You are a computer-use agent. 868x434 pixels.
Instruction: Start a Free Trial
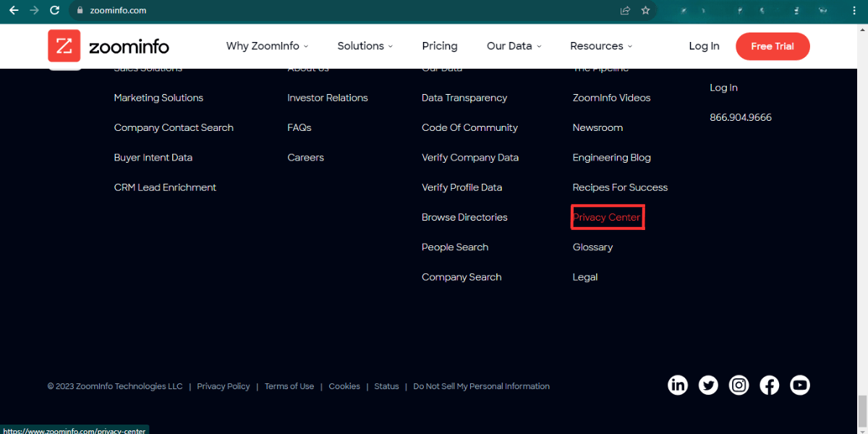pyautogui.click(x=773, y=46)
